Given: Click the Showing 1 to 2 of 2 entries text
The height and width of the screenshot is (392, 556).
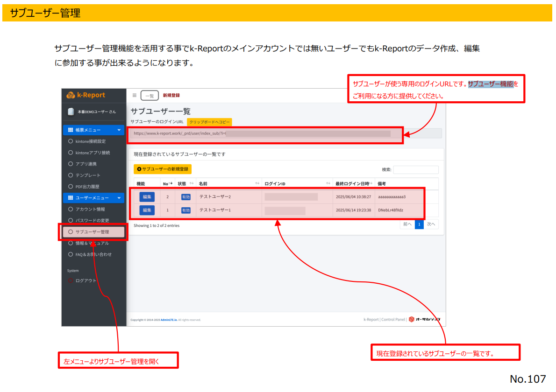Looking at the screenshot, I should click(157, 225).
